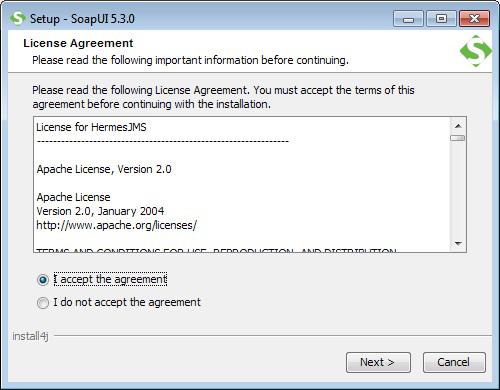Click the install4j label
Screen dimensions: 500x390
30,336
